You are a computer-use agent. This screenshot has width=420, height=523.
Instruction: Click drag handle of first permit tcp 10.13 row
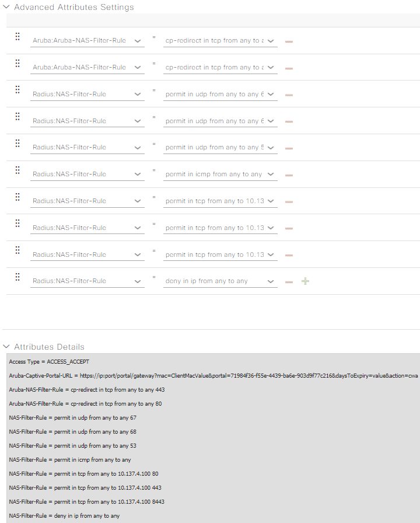click(x=17, y=197)
